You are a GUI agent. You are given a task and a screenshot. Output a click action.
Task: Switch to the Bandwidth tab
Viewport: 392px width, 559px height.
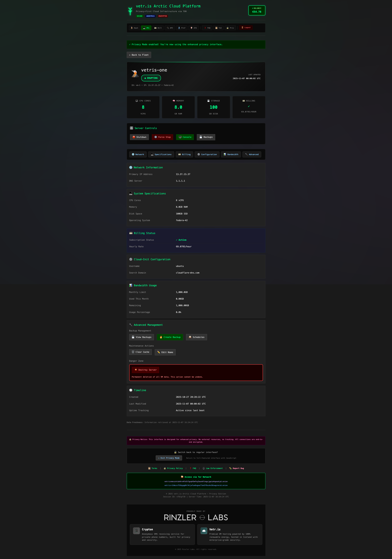click(231, 154)
